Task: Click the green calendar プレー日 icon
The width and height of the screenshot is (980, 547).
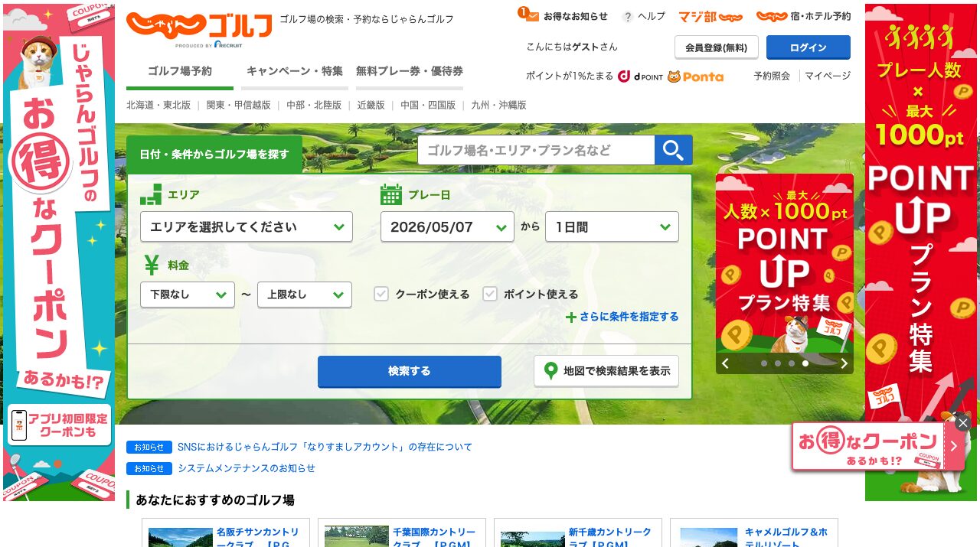Action: coord(391,195)
